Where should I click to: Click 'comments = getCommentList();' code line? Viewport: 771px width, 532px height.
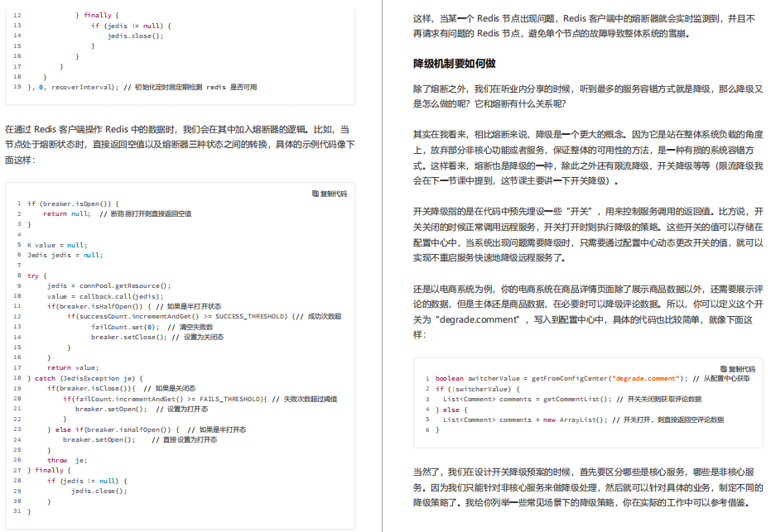pyautogui.click(x=572, y=399)
